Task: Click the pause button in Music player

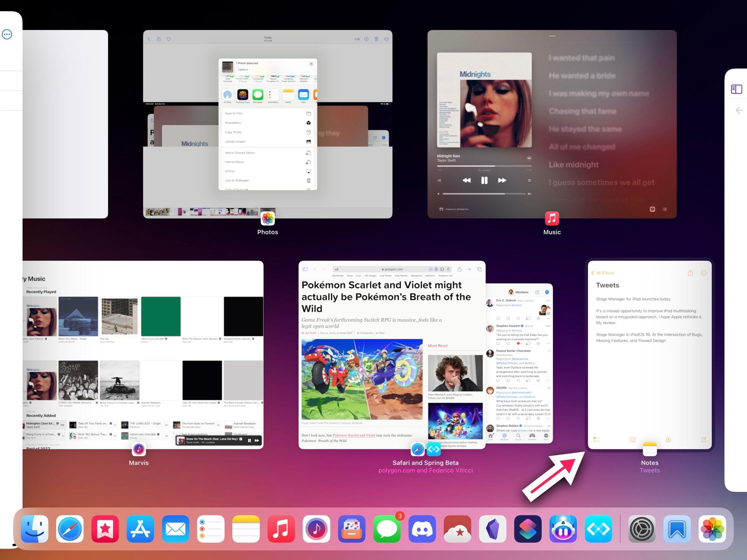Action: pos(484,181)
